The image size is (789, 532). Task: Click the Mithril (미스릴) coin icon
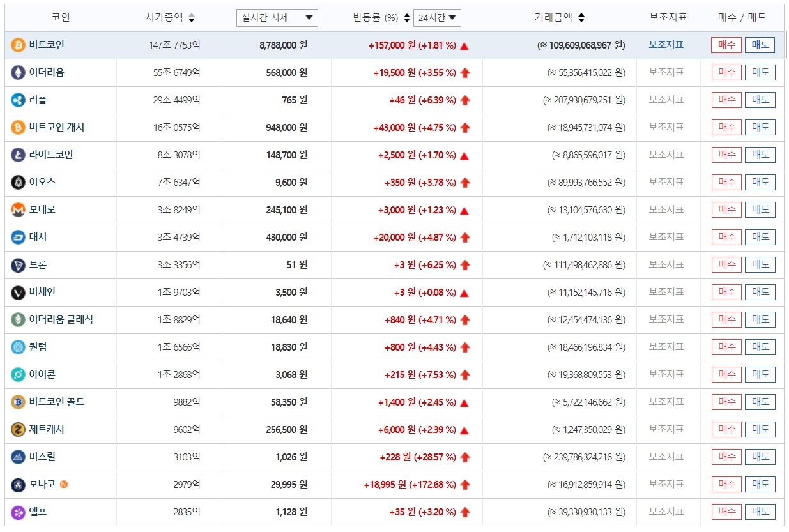pos(18,457)
